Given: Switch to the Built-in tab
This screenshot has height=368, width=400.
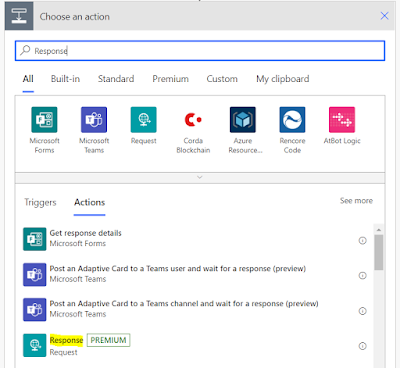Looking at the screenshot, I should point(65,79).
